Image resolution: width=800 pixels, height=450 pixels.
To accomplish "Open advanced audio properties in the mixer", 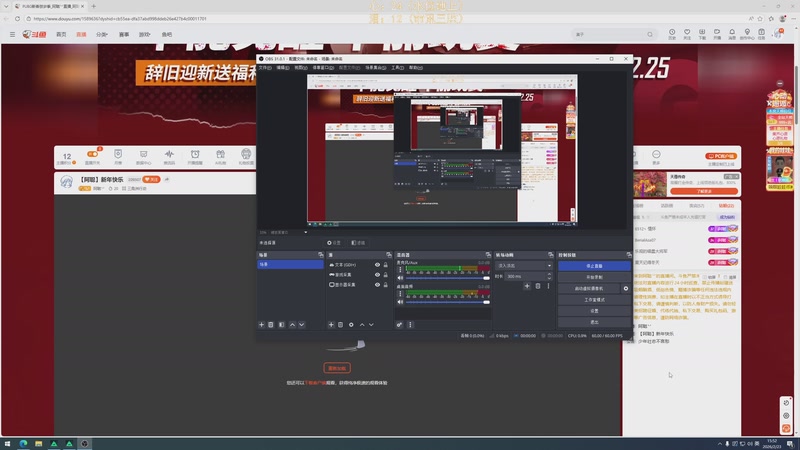I will (399, 324).
